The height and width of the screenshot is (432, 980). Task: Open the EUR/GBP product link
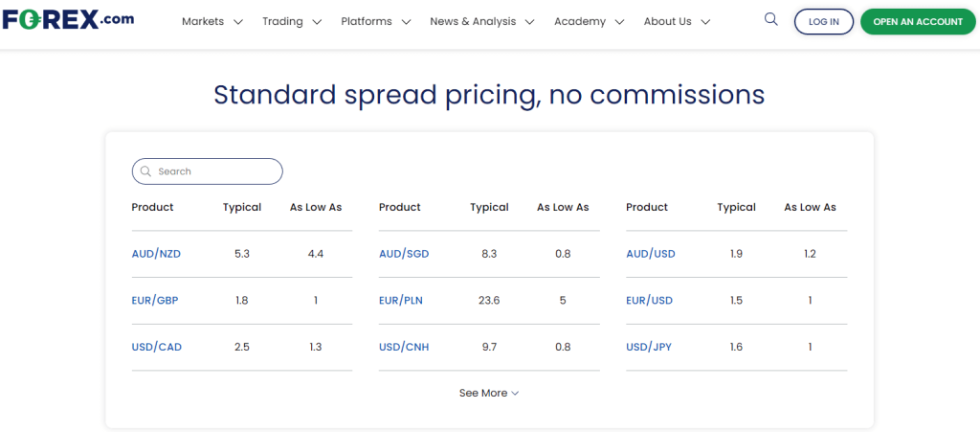(155, 300)
